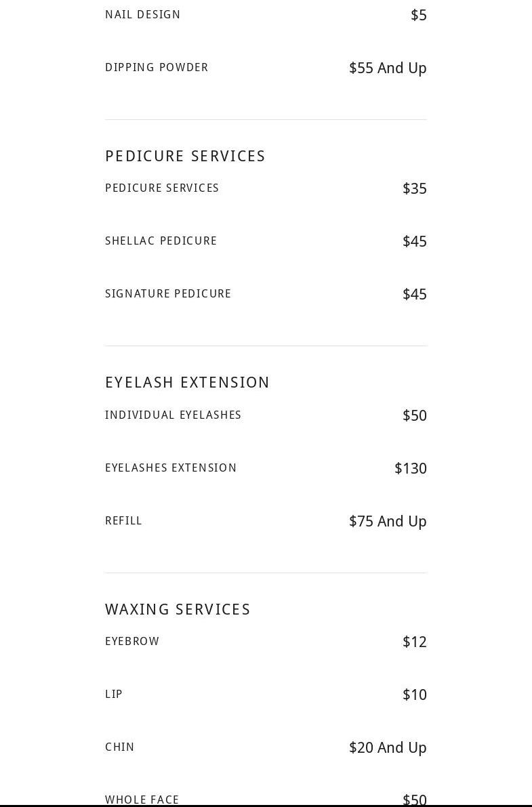The image size is (532, 807).
Task: Select the Individual Eyelashes service
Action: 173,415
